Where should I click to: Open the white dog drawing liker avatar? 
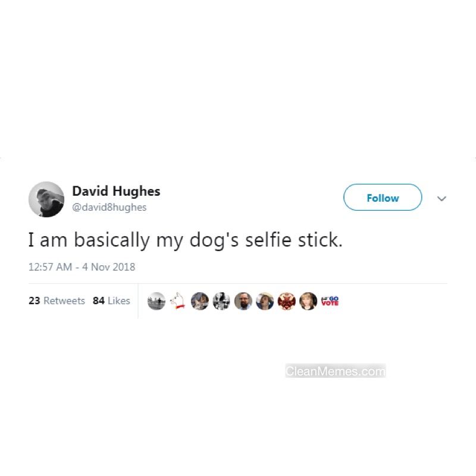click(178, 301)
